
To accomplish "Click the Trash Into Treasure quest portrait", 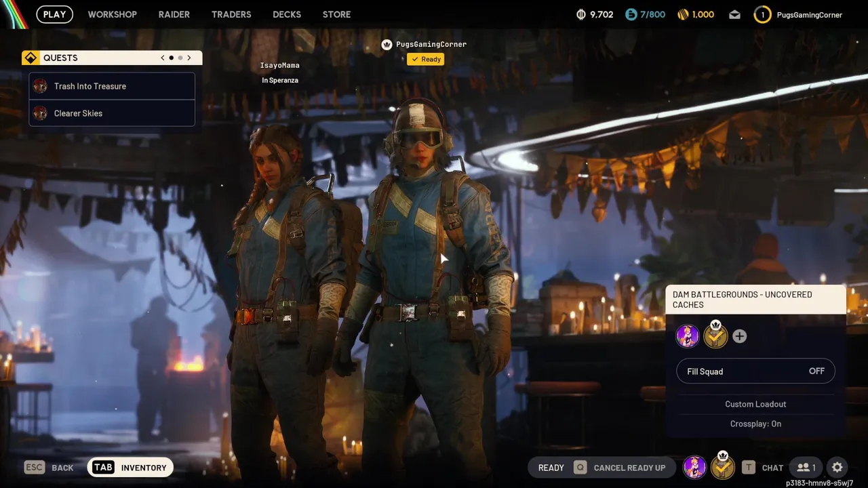I will click(x=41, y=86).
